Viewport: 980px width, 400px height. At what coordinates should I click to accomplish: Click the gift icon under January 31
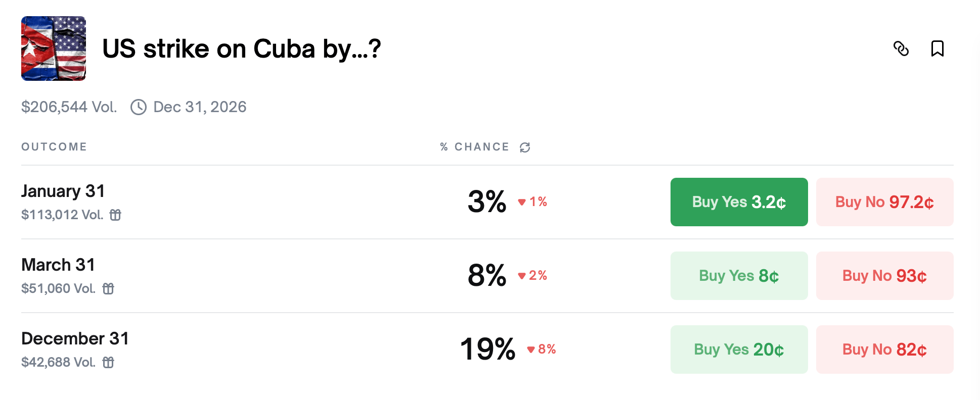pyautogui.click(x=116, y=215)
